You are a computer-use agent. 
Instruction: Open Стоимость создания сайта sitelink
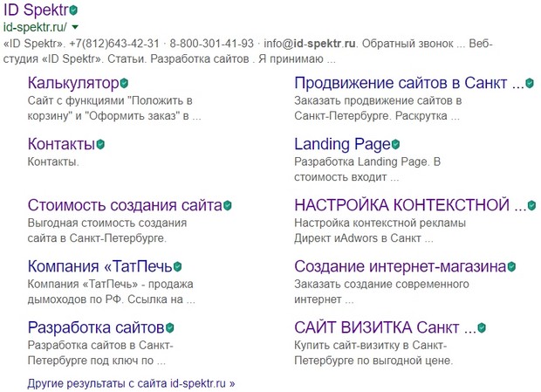(125, 205)
